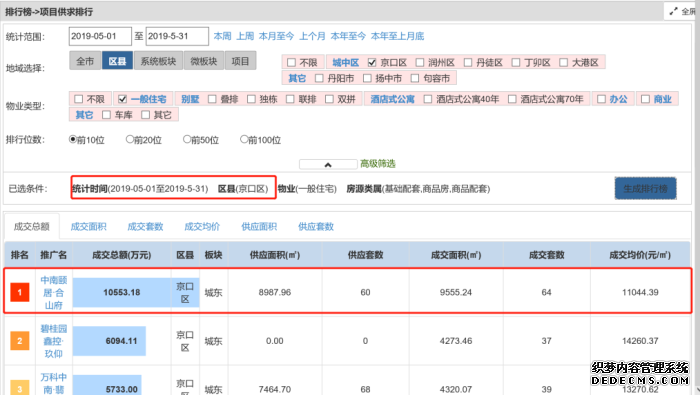Tick the 润州区 checkbox
The height and width of the screenshot is (395, 700).
[420, 62]
